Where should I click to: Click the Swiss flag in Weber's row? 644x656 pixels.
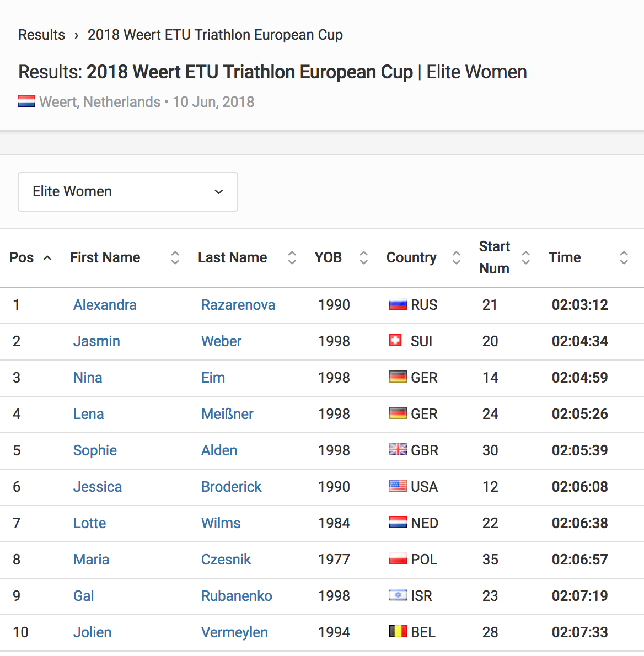tap(395, 341)
